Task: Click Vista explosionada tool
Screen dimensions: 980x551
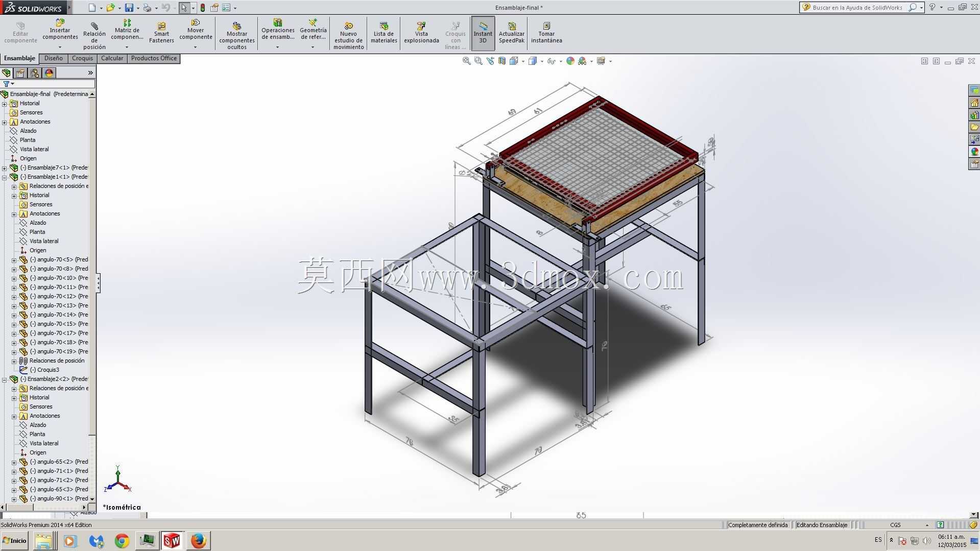Action: point(421,33)
